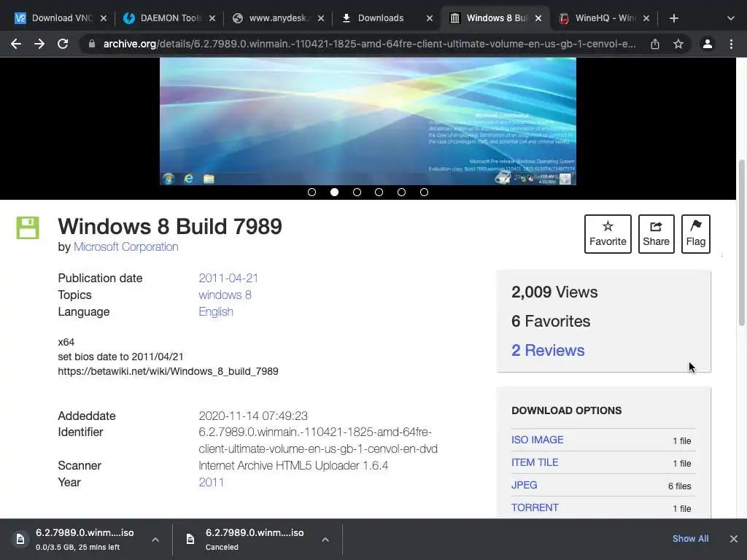
Task: Select the first carousel dot
Action: pos(311,192)
